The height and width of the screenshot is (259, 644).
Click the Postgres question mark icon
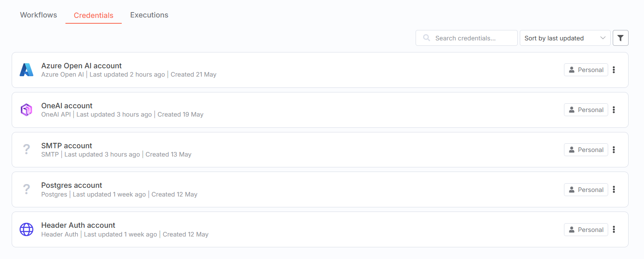(x=26, y=189)
